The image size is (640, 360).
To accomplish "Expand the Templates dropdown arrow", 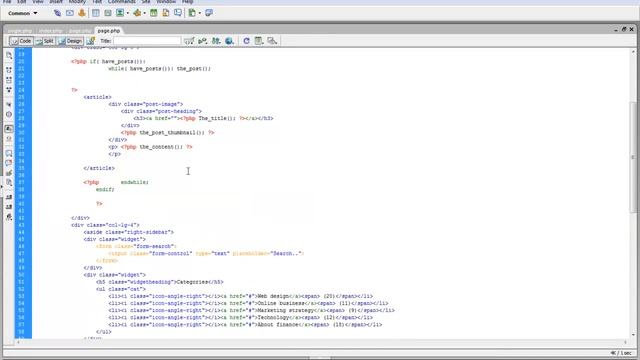I will (200, 13).
